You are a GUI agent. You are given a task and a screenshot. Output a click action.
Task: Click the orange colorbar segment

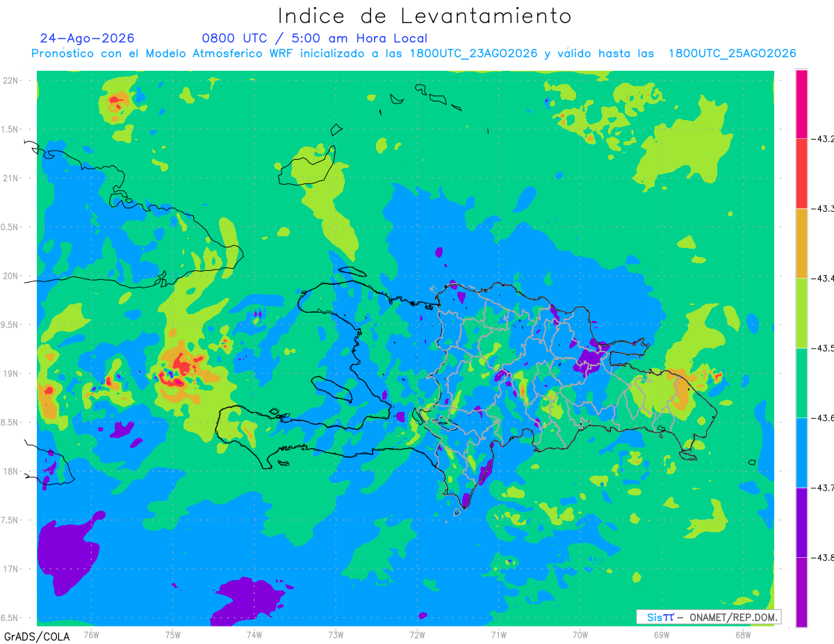801,243
